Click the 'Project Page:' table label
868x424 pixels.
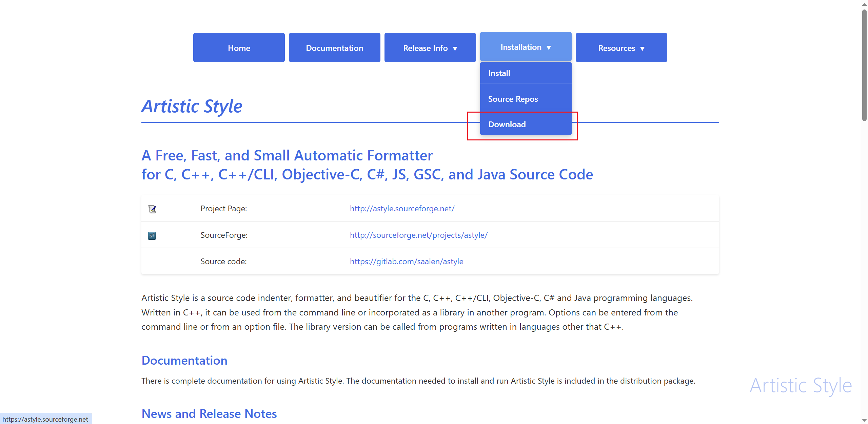pyautogui.click(x=224, y=209)
